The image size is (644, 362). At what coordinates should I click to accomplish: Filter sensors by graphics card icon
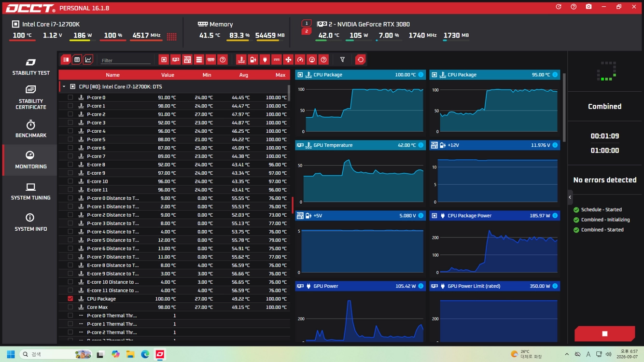click(176, 60)
